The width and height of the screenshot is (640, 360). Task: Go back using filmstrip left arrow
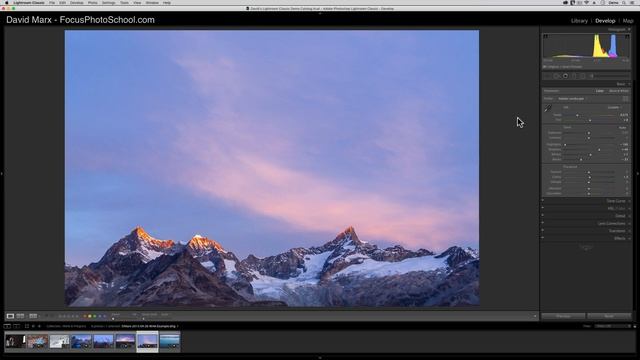click(x=33, y=326)
